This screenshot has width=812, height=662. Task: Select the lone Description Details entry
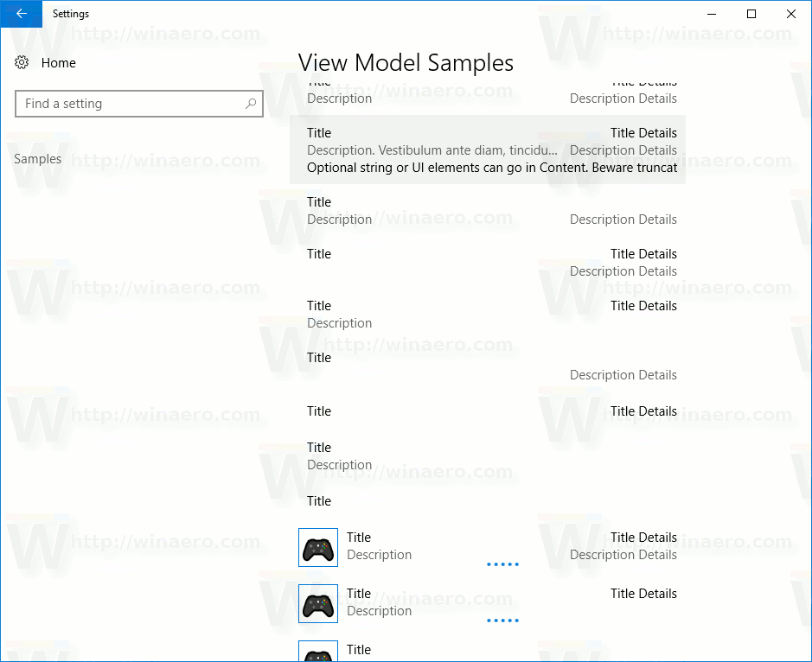pyautogui.click(x=623, y=374)
